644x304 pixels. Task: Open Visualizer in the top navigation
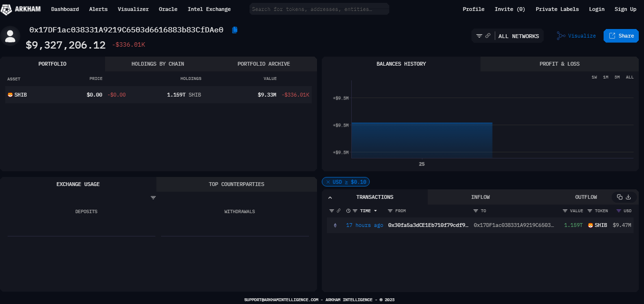(x=133, y=9)
